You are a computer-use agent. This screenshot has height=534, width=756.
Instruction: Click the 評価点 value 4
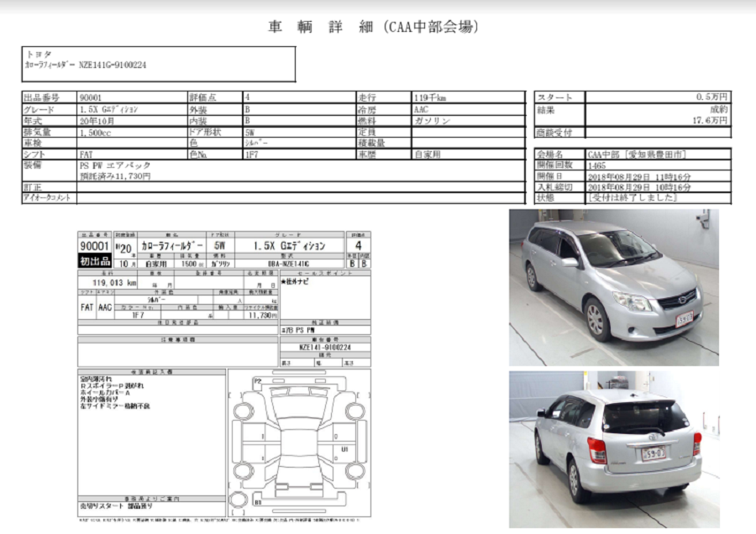click(247, 97)
